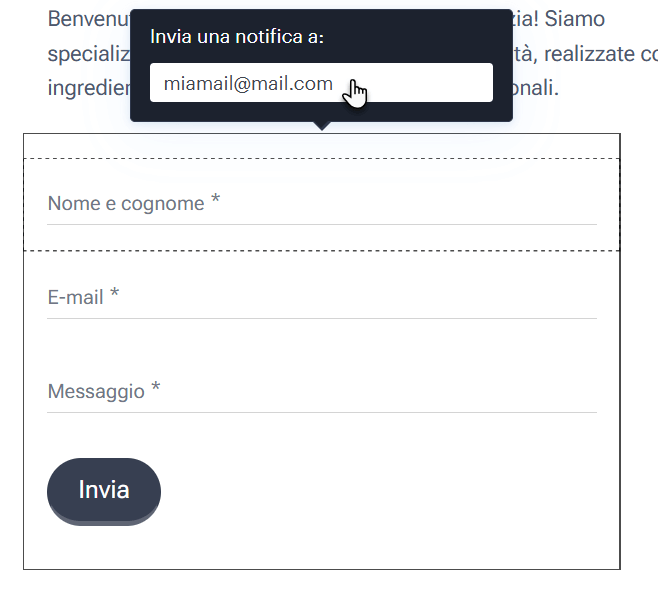
Task: Click the asterisk beside 'Nome e cognome'
Action: 215,198
